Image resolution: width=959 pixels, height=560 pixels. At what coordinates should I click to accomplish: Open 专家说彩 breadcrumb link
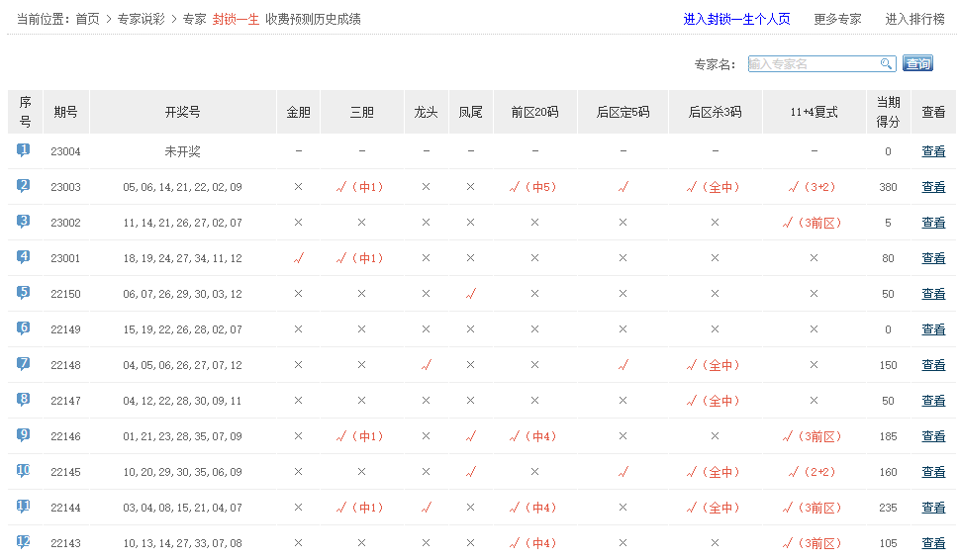143,19
